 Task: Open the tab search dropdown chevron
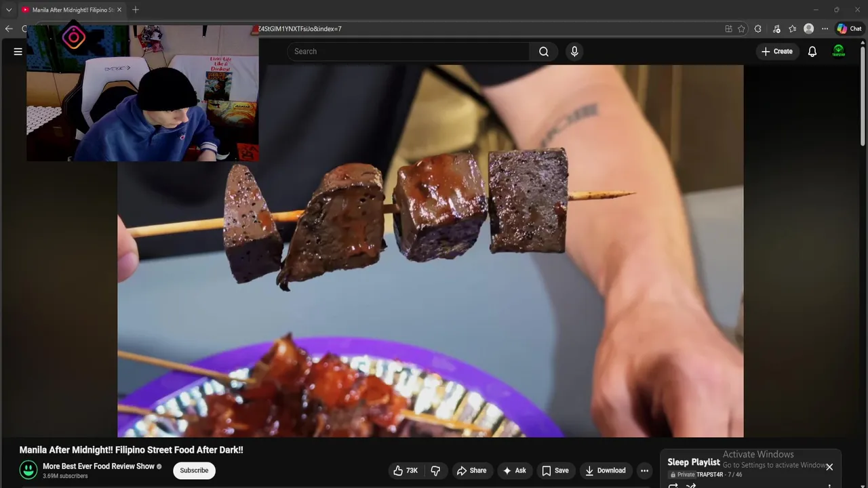click(x=9, y=9)
